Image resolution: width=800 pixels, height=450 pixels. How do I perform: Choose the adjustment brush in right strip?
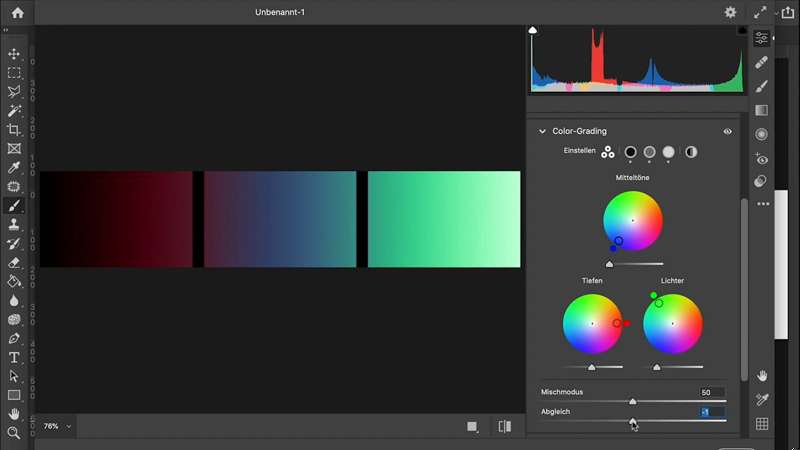click(762, 86)
